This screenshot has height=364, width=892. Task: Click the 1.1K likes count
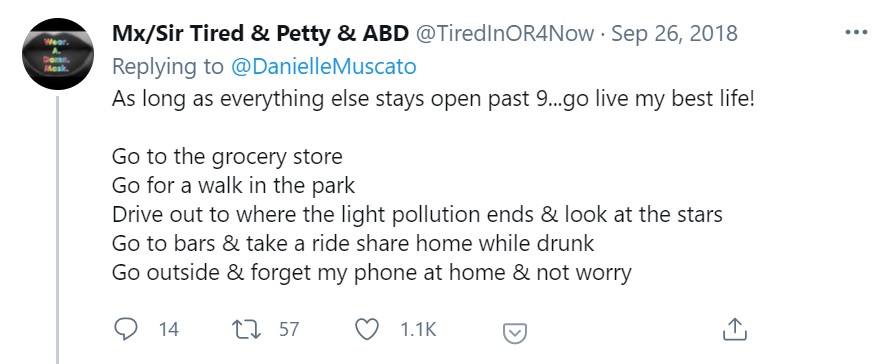coord(418,329)
